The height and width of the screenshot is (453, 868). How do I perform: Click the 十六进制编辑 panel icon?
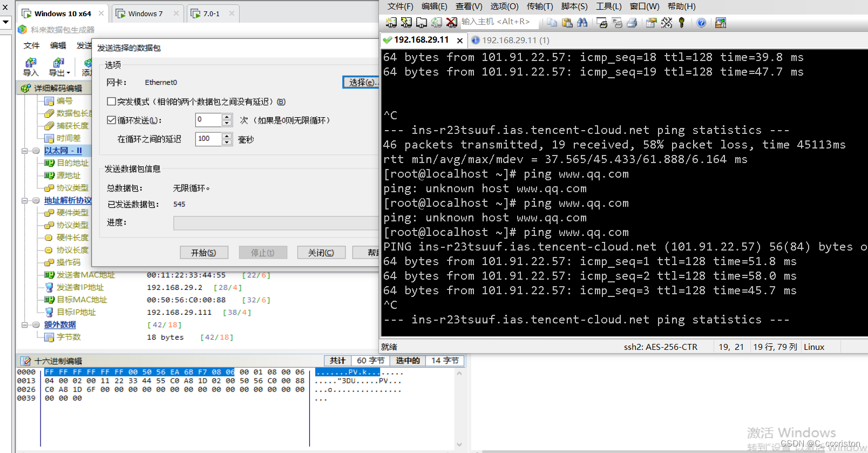click(25, 361)
